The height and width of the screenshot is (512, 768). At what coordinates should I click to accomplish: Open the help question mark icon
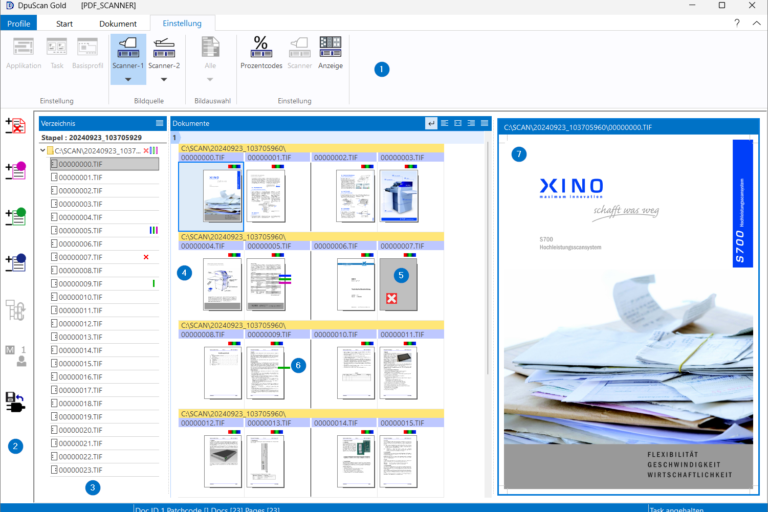(737, 22)
